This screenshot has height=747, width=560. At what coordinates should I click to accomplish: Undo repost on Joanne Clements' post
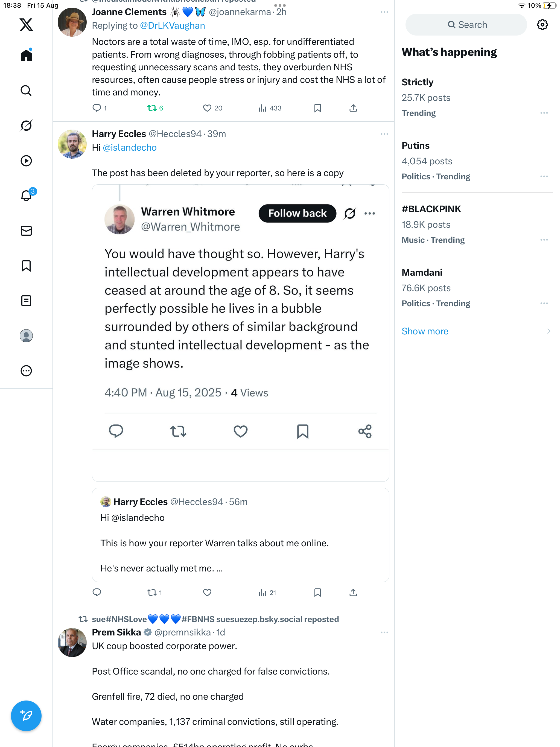(152, 108)
